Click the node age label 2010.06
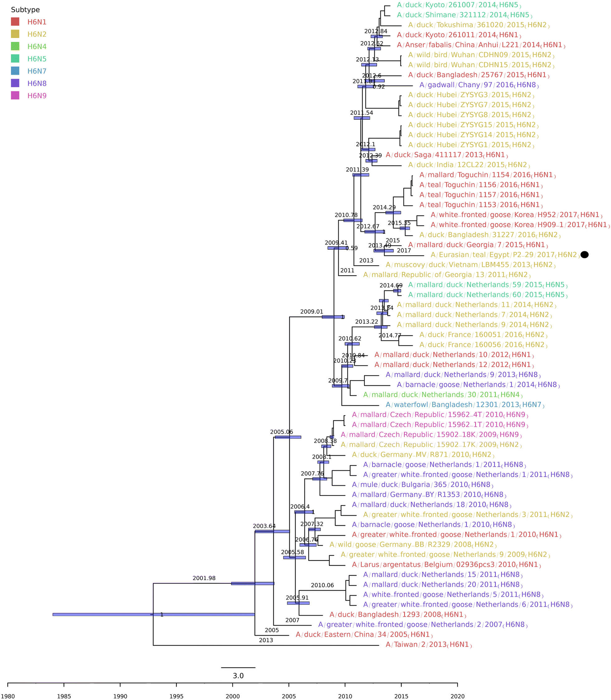The image size is (611, 700). 322,585
